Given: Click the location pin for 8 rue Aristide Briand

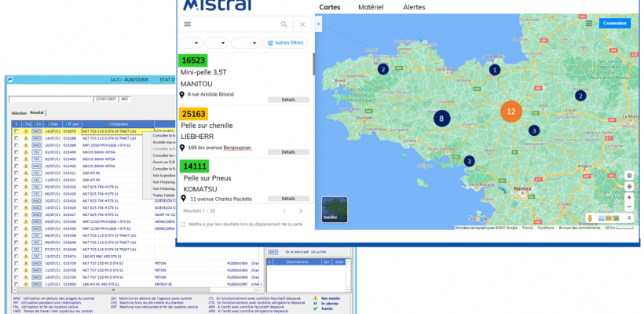Looking at the screenshot, I should point(182,94).
